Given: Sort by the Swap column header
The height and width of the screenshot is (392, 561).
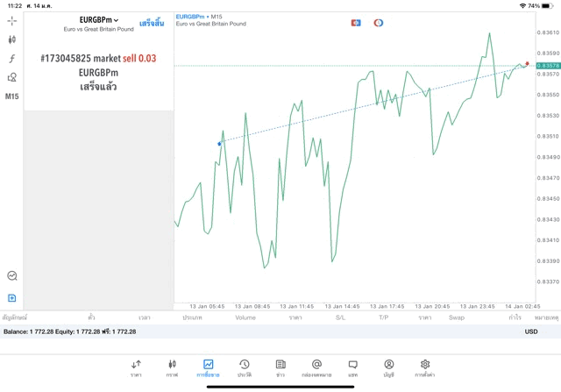Looking at the screenshot, I should [x=457, y=317].
